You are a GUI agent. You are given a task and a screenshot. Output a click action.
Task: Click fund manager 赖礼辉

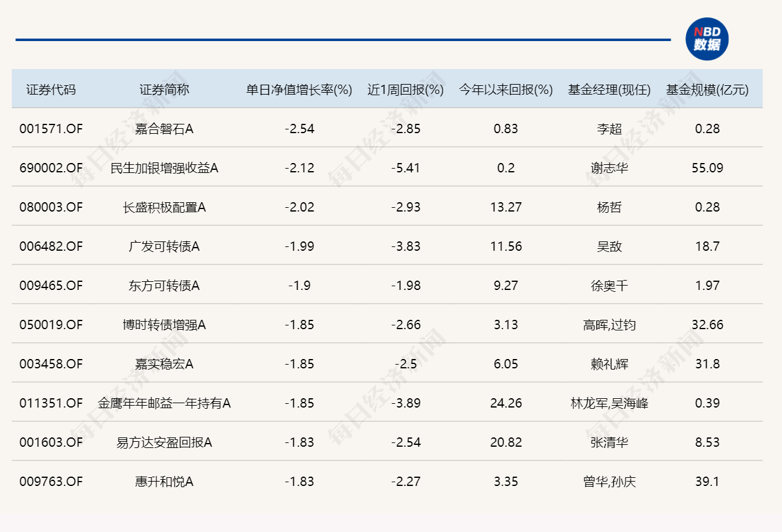(x=609, y=364)
